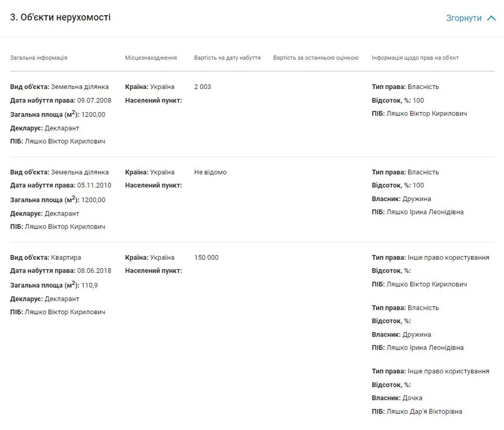504x430 pixels.
Task: Click Тип права: Власність in first row
Action: point(405,87)
